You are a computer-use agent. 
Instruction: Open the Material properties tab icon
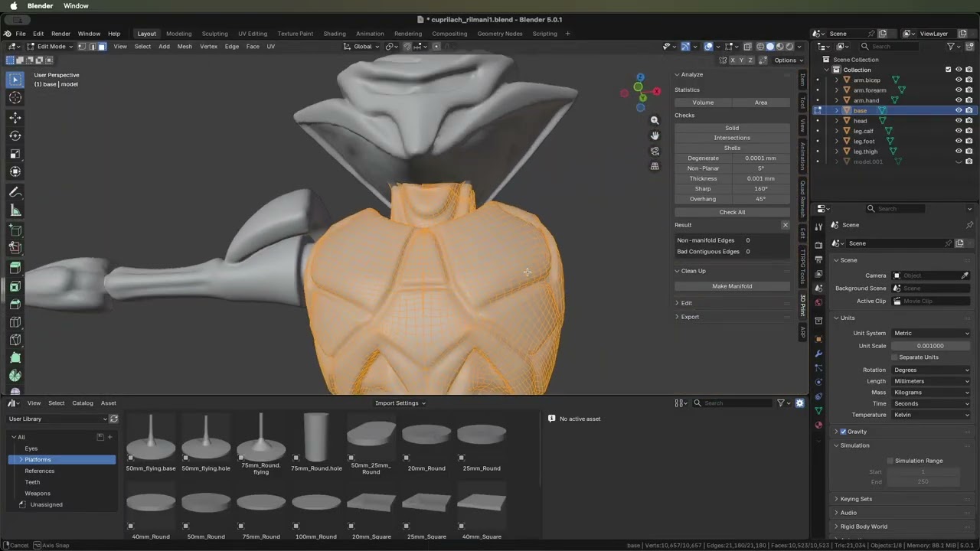(818, 425)
